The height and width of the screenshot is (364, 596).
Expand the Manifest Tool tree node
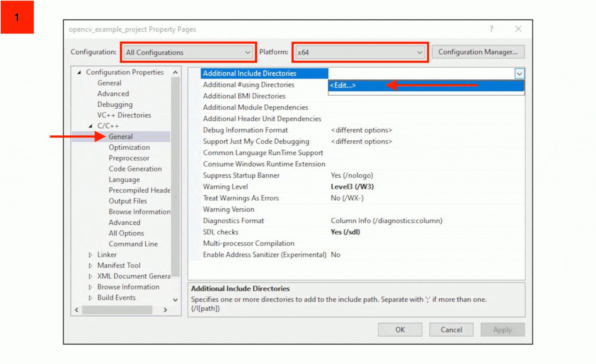(90, 266)
